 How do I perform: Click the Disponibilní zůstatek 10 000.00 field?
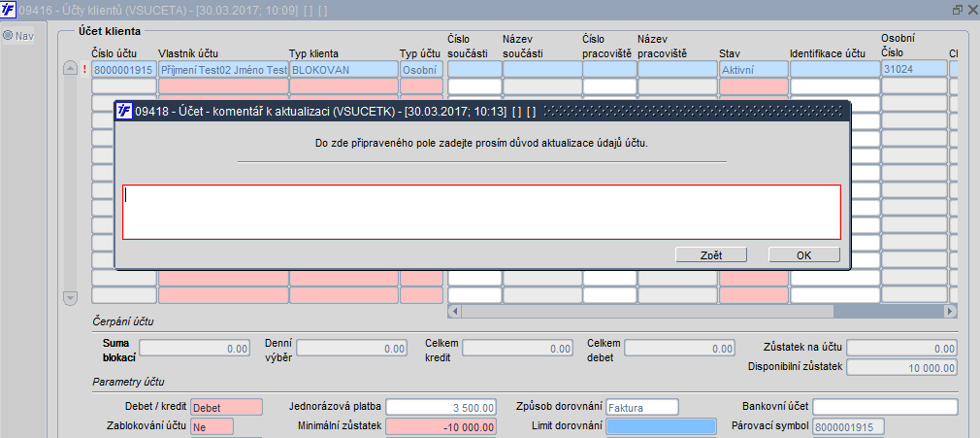coord(901,368)
